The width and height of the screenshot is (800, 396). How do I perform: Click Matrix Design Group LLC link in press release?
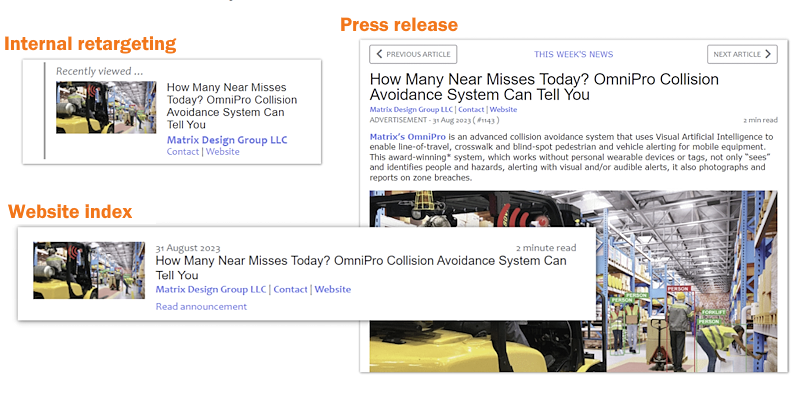pos(412,109)
